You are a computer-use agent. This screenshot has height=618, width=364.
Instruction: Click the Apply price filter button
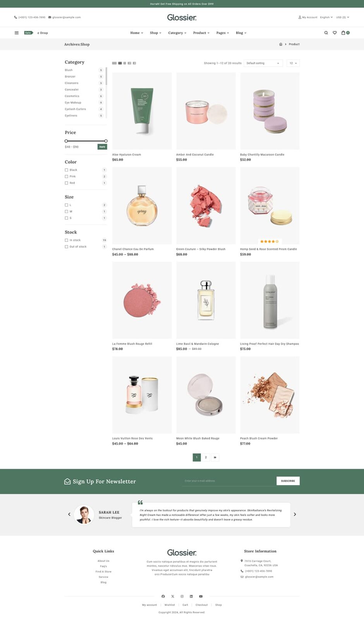click(102, 147)
